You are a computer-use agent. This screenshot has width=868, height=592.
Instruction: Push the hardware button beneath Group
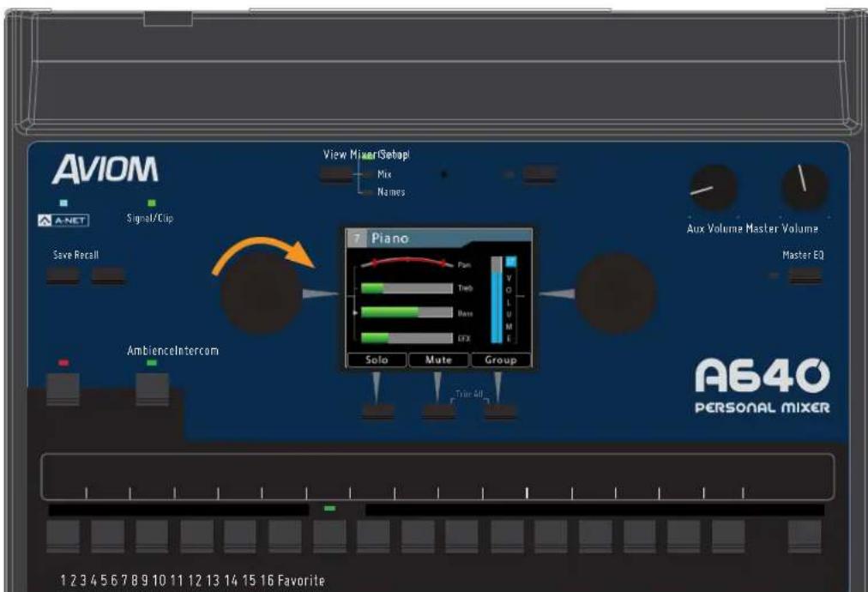(x=500, y=412)
